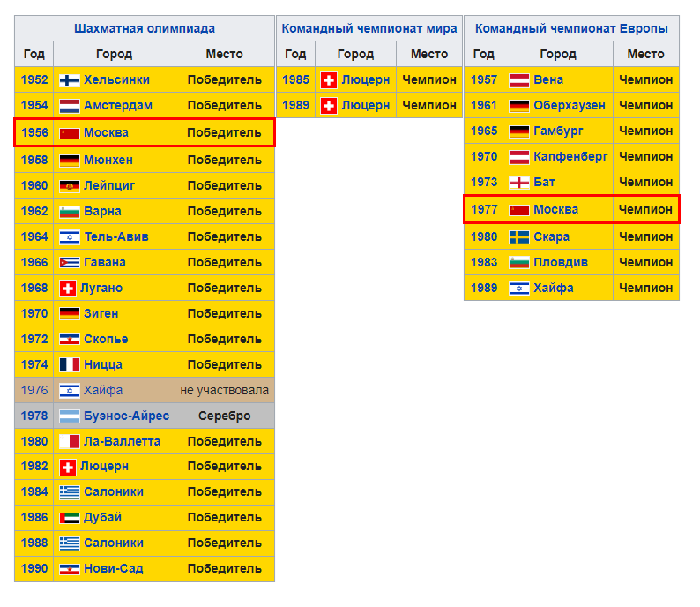Open the Хельсинки city link
Viewport: 700px width, 607px height.
click(x=116, y=80)
